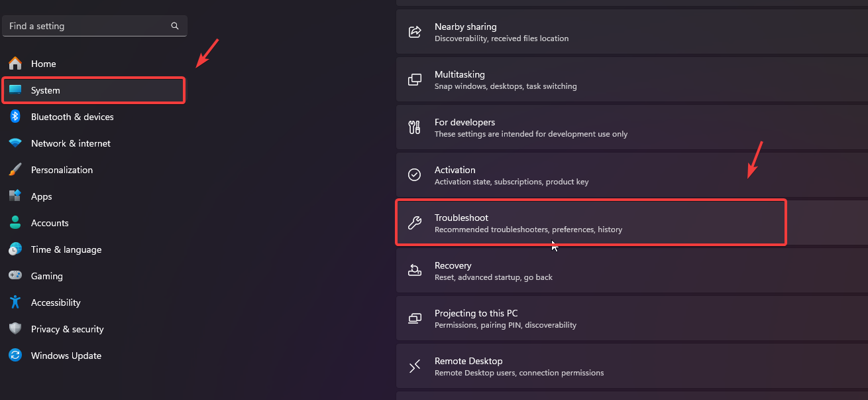
Task: Open Gaming settings category
Action: point(46,276)
